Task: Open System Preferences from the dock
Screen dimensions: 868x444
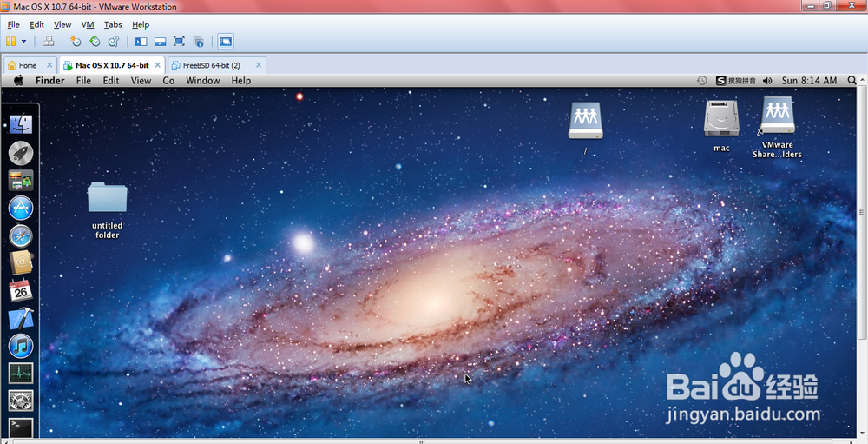Action: pos(21,401)
